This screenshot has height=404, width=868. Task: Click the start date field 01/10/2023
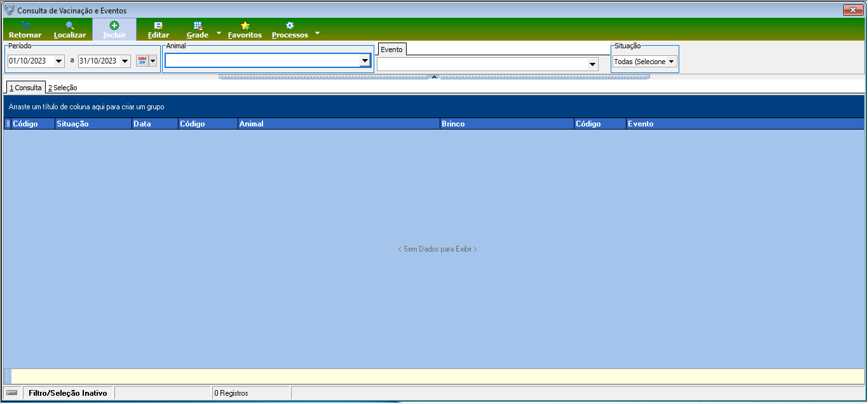click(x=31, y=61)
